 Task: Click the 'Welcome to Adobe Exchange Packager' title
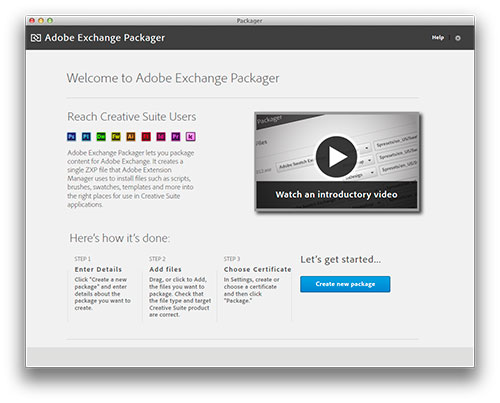pos(173,78)
